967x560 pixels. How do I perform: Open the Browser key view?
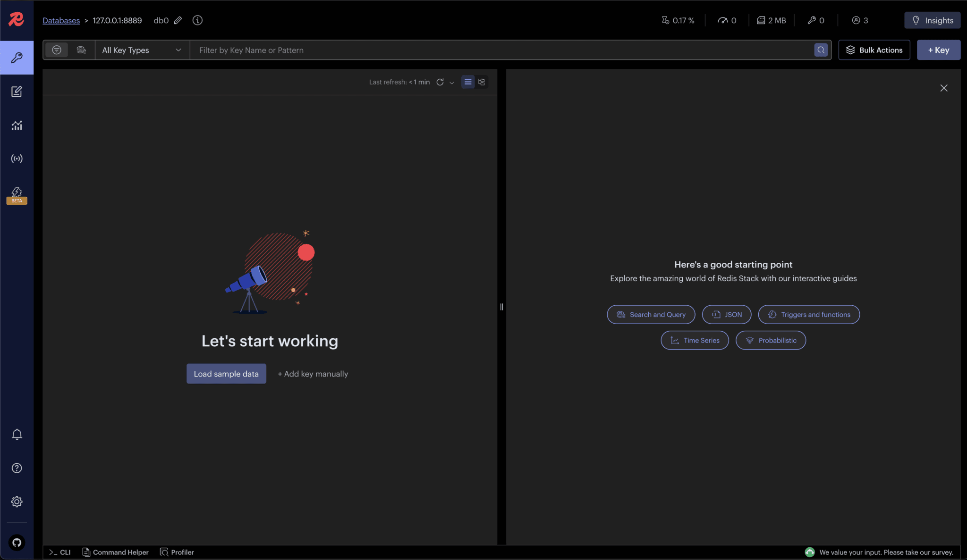pyautogui.click(x=17, y=58)
